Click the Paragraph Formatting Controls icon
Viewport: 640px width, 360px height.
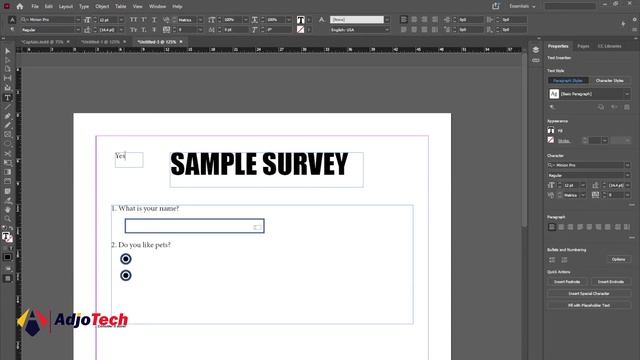coord(12,29)
